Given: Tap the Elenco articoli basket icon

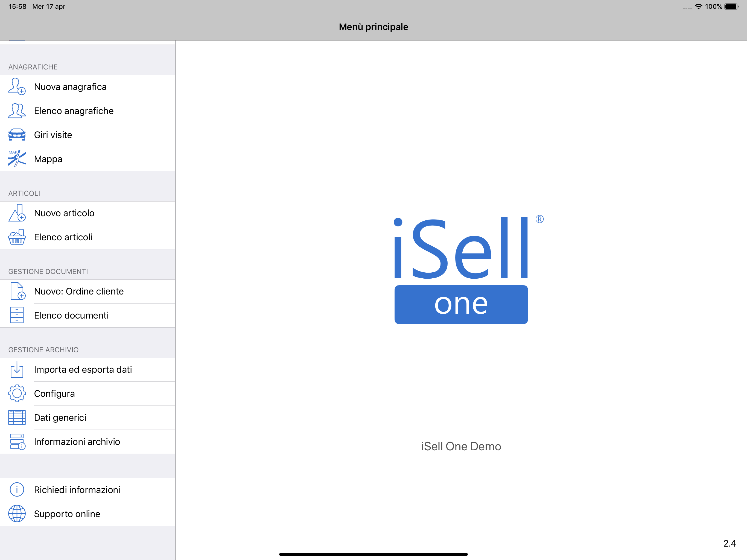Looking at the screenshot, I should point(17,237).
